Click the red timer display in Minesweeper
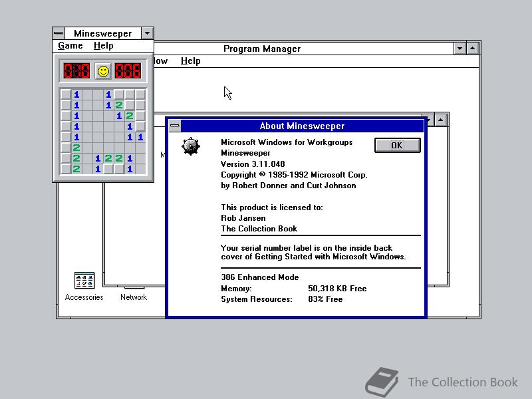Screen dimensions: 532x399 (x=128, y=71)
